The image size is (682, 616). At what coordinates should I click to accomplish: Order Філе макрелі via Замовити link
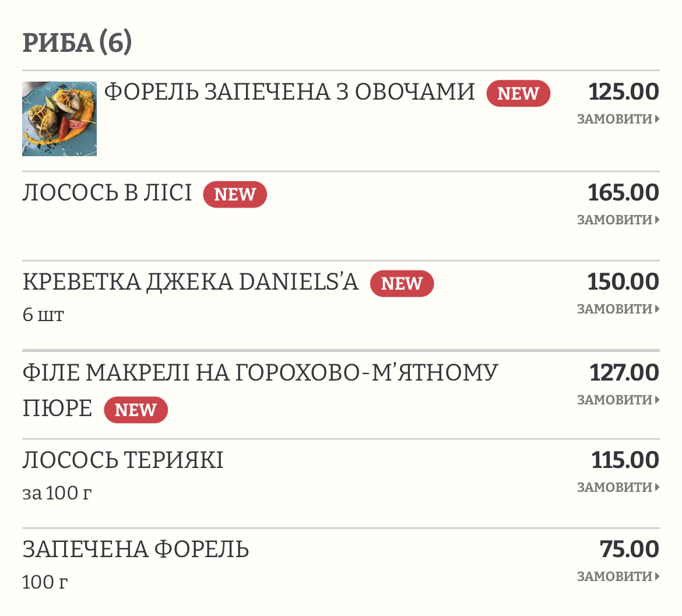click(618, 400)
